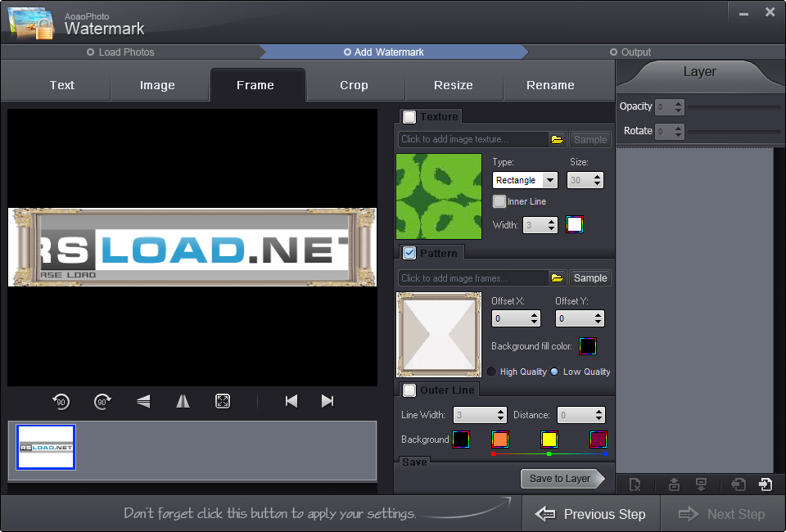Select Low Quality radio option

554,372
